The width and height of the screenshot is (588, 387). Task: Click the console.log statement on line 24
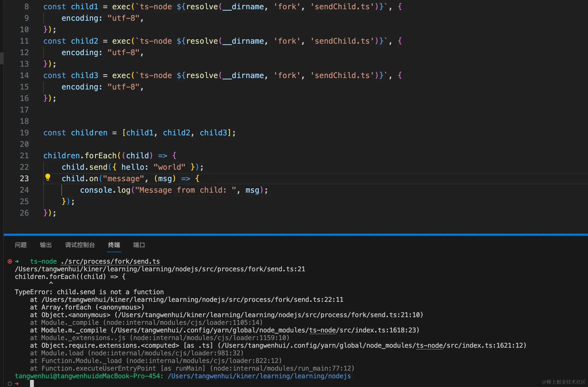[x=105, y=190]
